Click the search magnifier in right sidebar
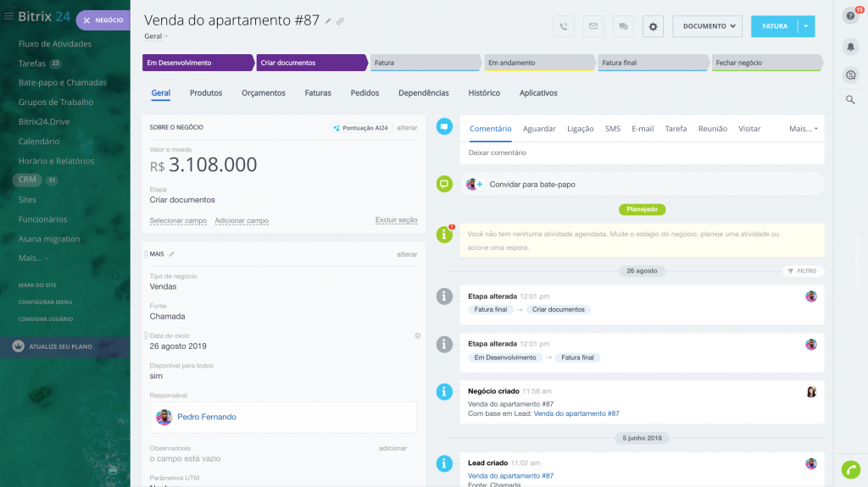This screenshot has height=487, width=868. (850, 100)
